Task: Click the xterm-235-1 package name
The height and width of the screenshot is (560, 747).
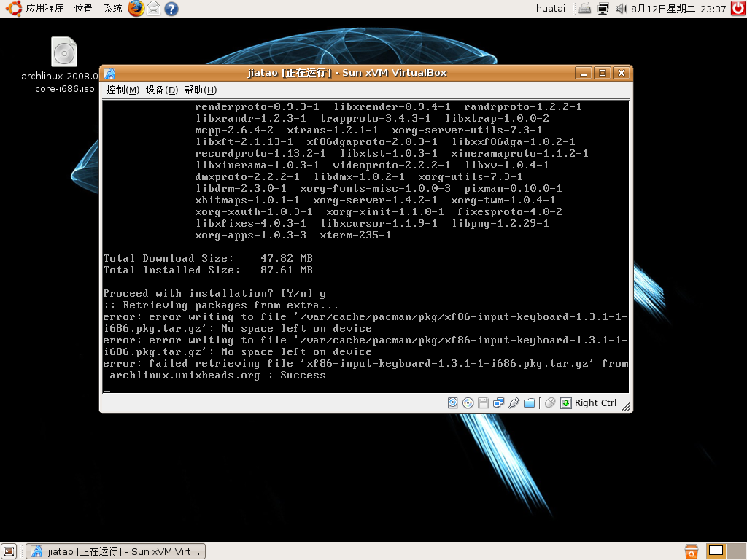Action: click(x=355, y=236)
